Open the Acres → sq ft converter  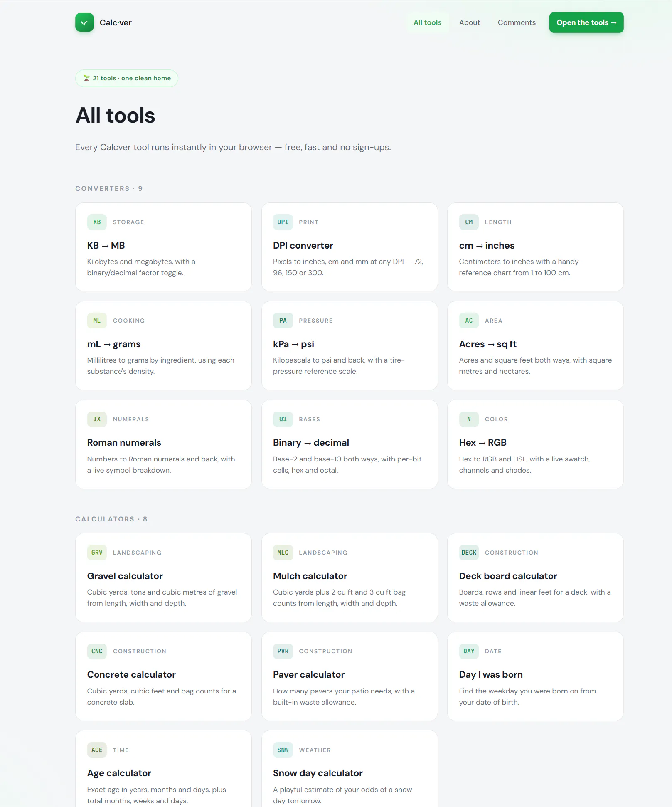coord(535,346)
